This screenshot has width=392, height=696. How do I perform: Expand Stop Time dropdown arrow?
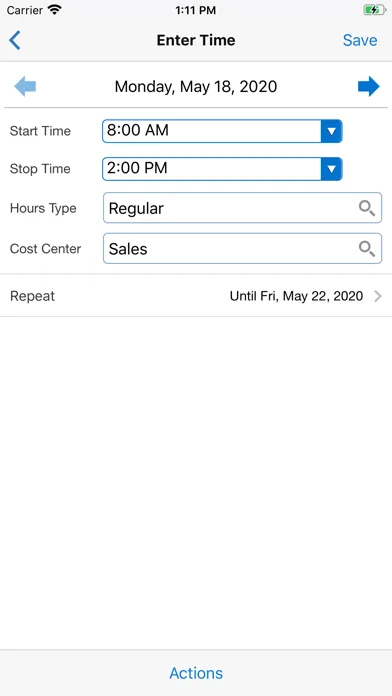[x=331, y=169]
